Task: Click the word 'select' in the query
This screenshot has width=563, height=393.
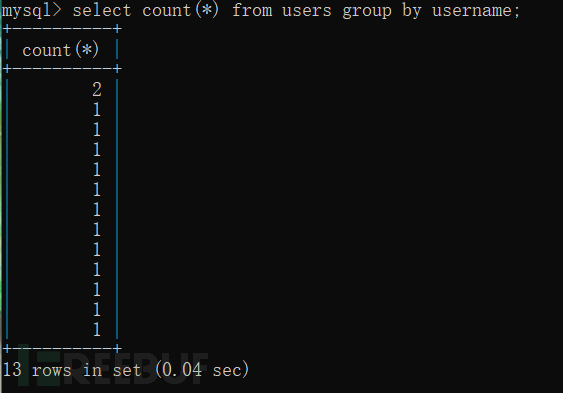Action: (102, 10)
